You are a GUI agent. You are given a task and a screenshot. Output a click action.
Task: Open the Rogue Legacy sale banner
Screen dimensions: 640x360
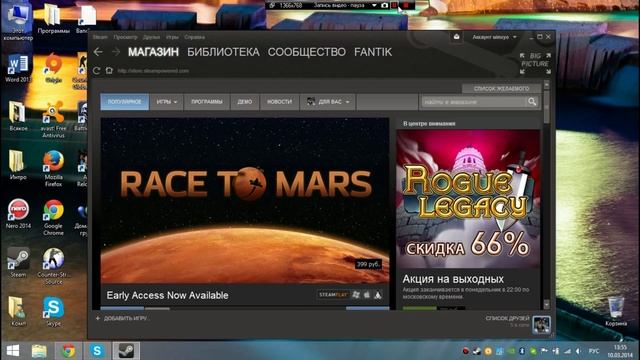coord(468,199)
